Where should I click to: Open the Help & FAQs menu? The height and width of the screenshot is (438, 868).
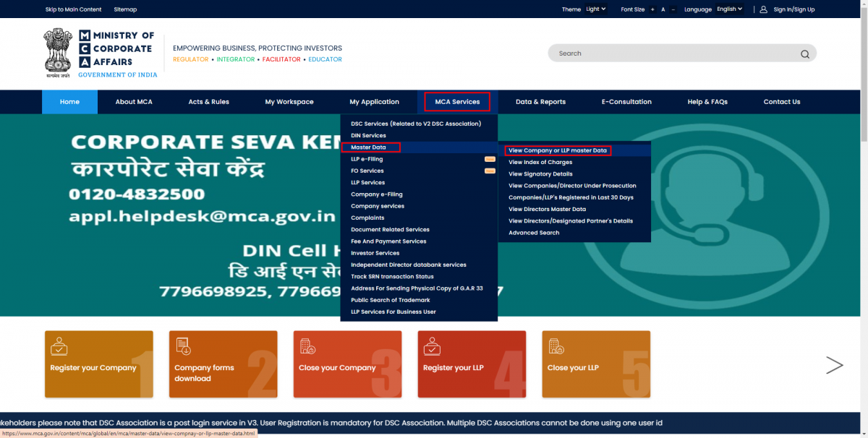[707, 101]
